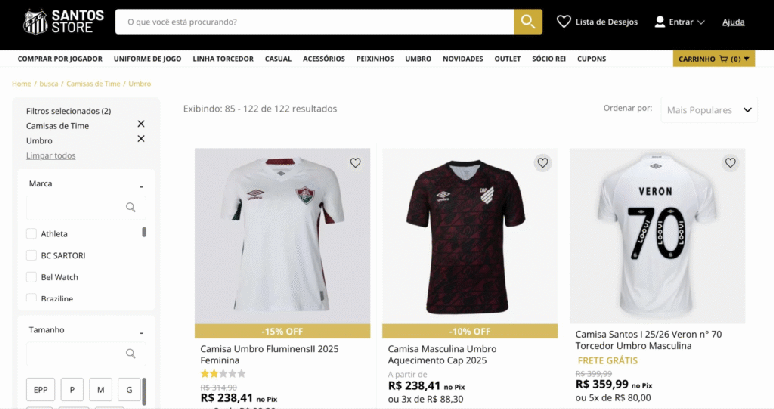
Task: Remove the Camisas de Time filter
Action: [141, 125]
